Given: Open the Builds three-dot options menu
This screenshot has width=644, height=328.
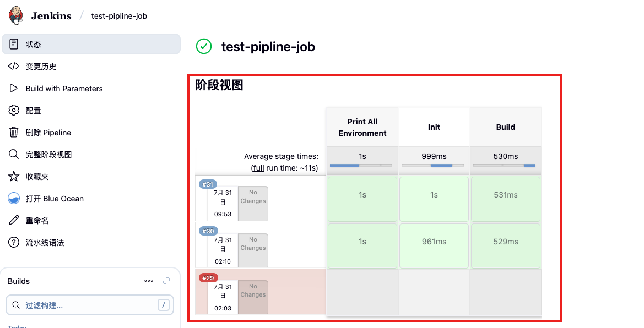Looking at the screenshot, I should coord(149,281).
